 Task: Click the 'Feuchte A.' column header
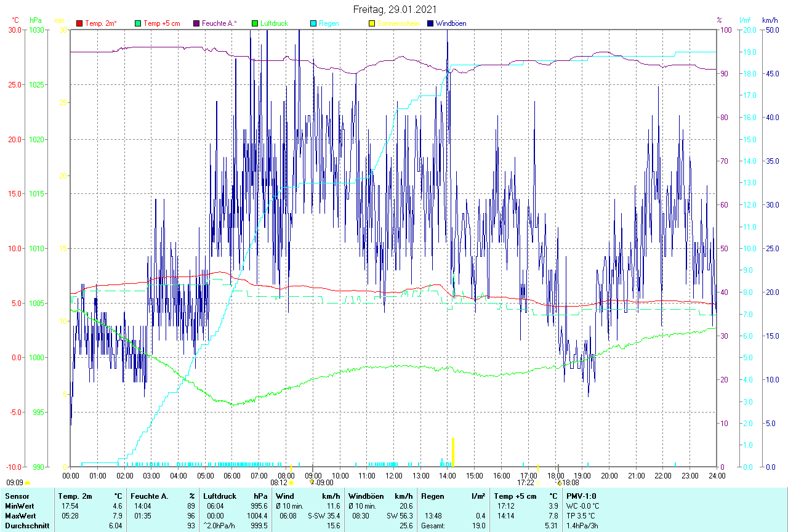tap(148, 496)
